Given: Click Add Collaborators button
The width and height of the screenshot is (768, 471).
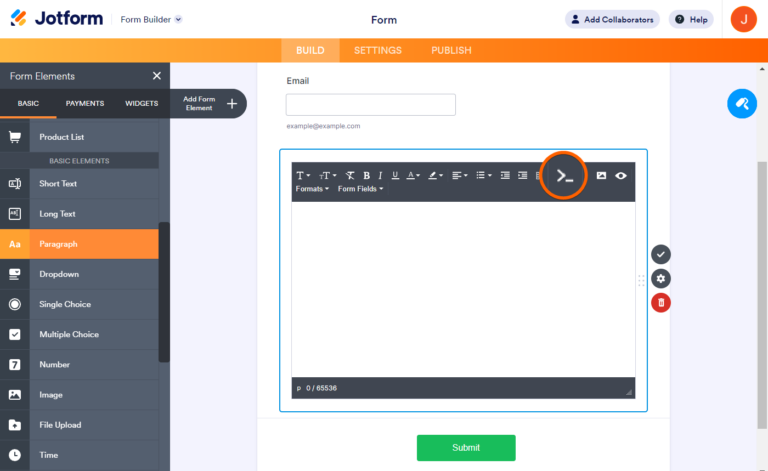Looking at the screenshot, I should click(612, 20).
